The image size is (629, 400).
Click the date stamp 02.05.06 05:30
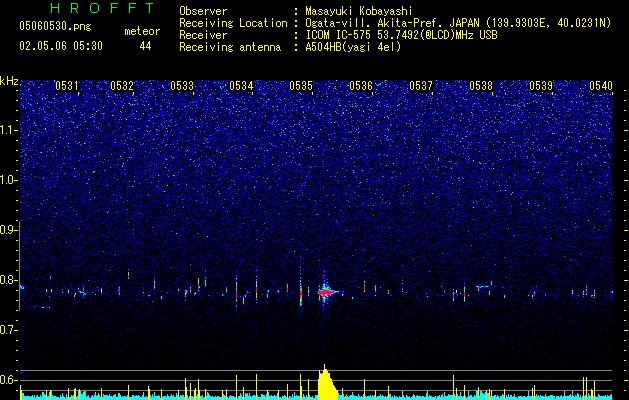pyautogui.click(x=61, y=46)
